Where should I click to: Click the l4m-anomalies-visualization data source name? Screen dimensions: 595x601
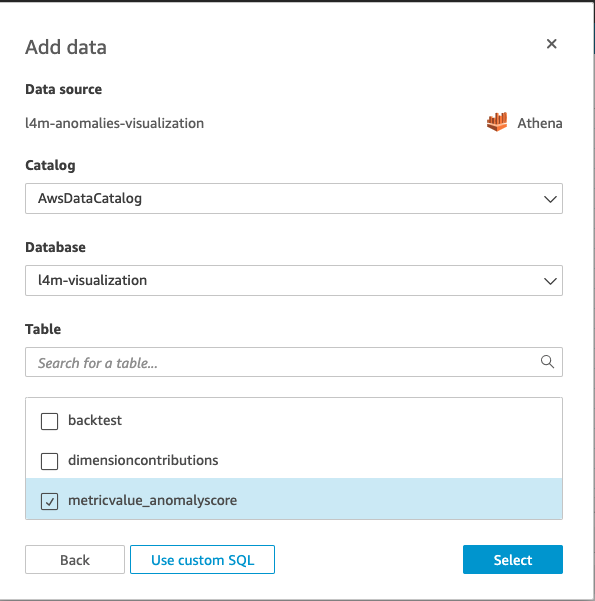114,123
